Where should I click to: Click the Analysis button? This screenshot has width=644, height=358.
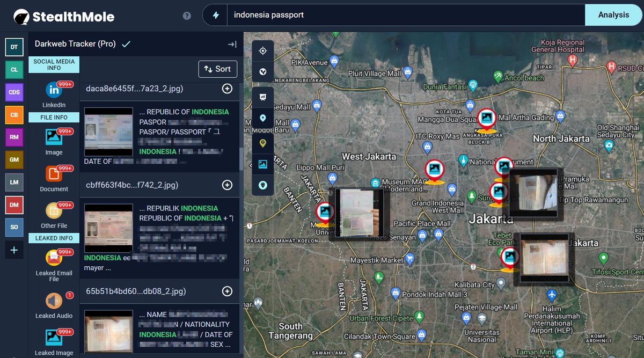click(613, 14)
